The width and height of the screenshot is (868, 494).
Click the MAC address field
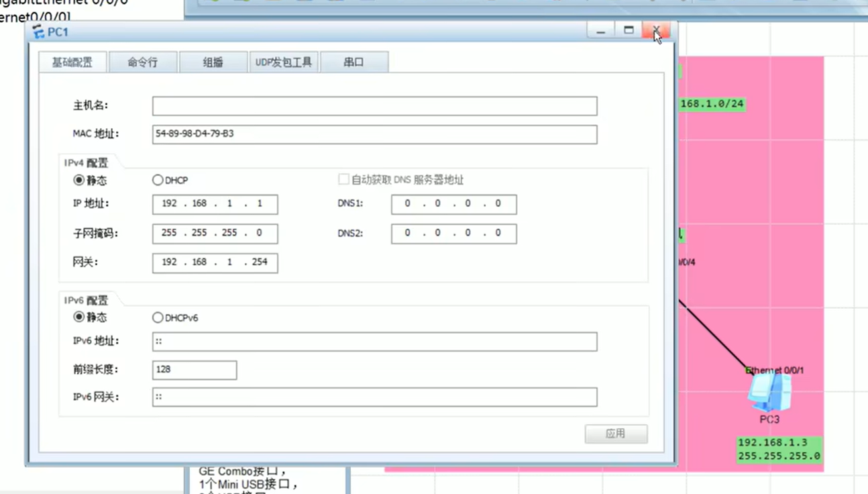374,134
